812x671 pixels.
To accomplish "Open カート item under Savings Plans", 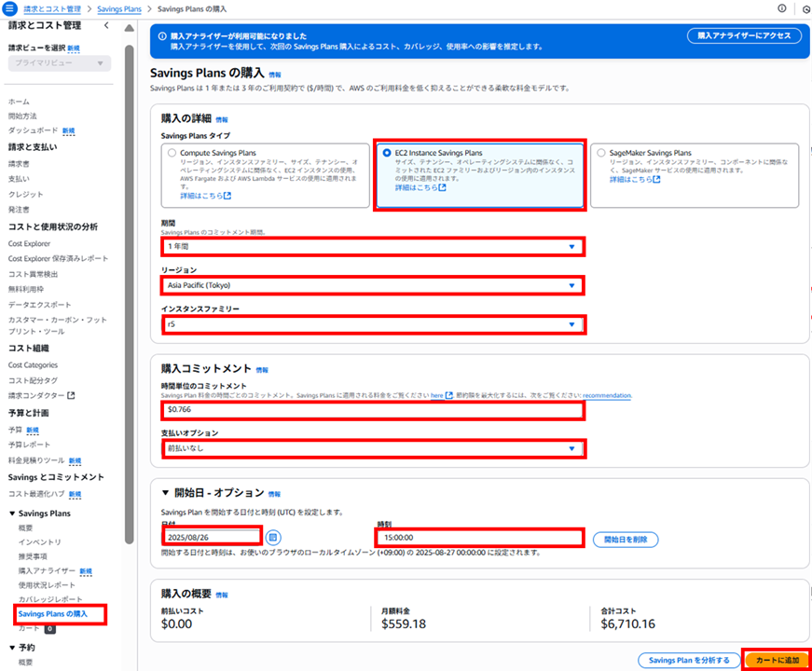I will pyautogui.click(x=29, y=628).
